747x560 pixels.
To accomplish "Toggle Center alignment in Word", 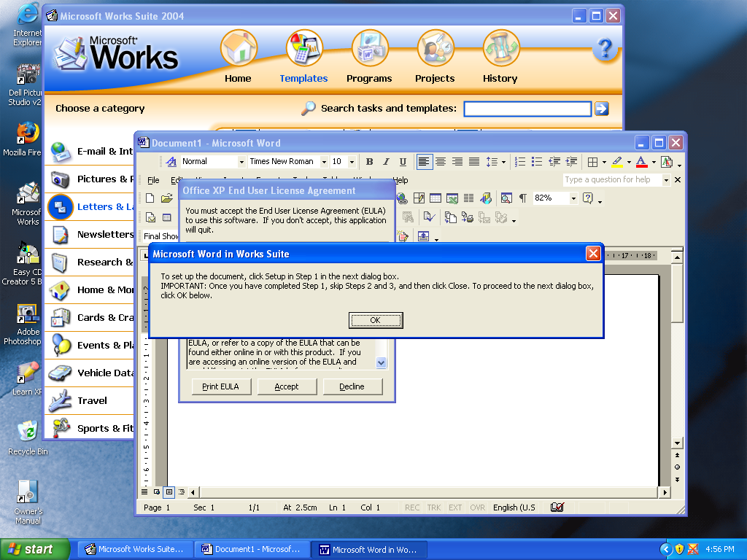I will tap(441, 162).
